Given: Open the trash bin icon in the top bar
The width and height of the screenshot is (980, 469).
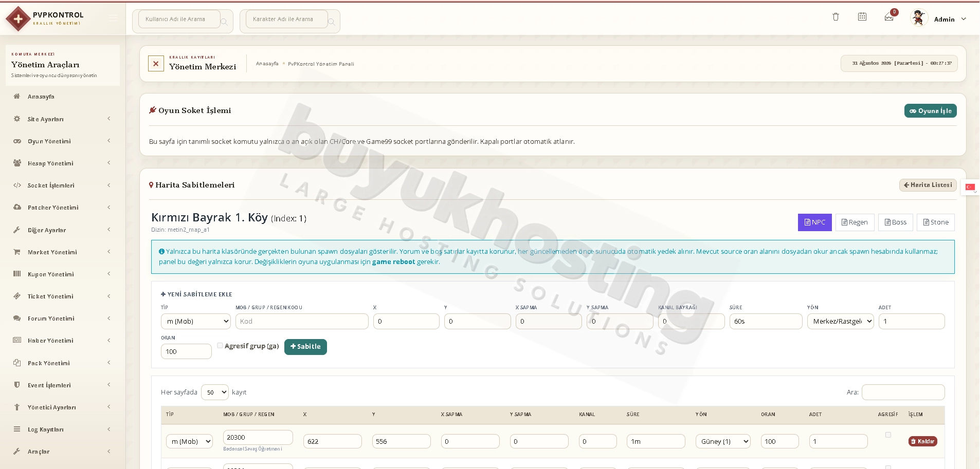Looking at the screenshot, I should click(x=836, y=17).
